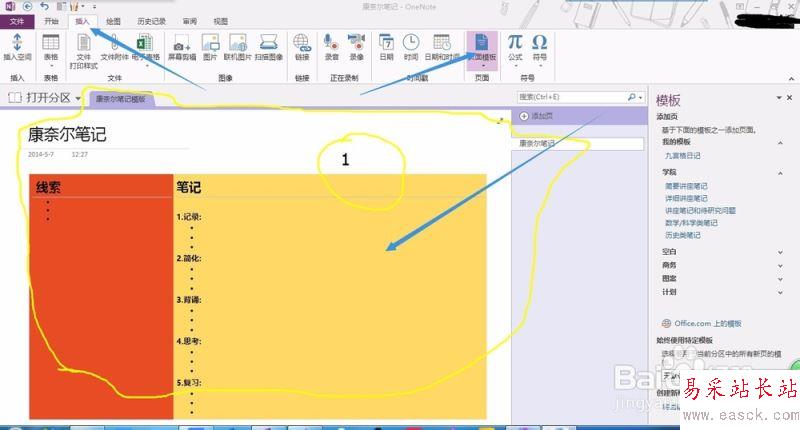This screenshot has width=800, height=430.
Task: Open the Table (表格) insert tool
Action: (51, 42)
